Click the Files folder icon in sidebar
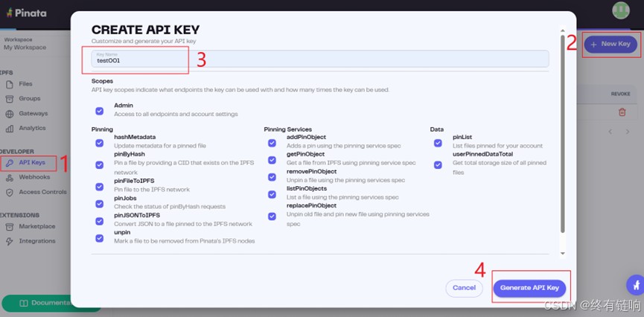This screenshot has width=644, height=317. (10, 84)
